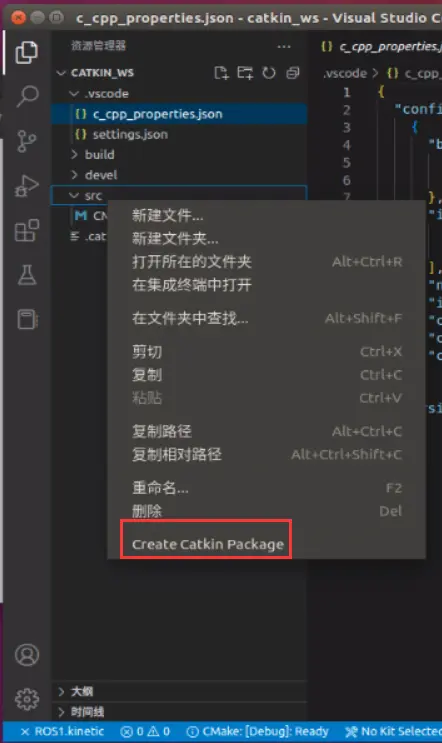Click the ROS1.kinetic status bar item

[x=63, y=731]
